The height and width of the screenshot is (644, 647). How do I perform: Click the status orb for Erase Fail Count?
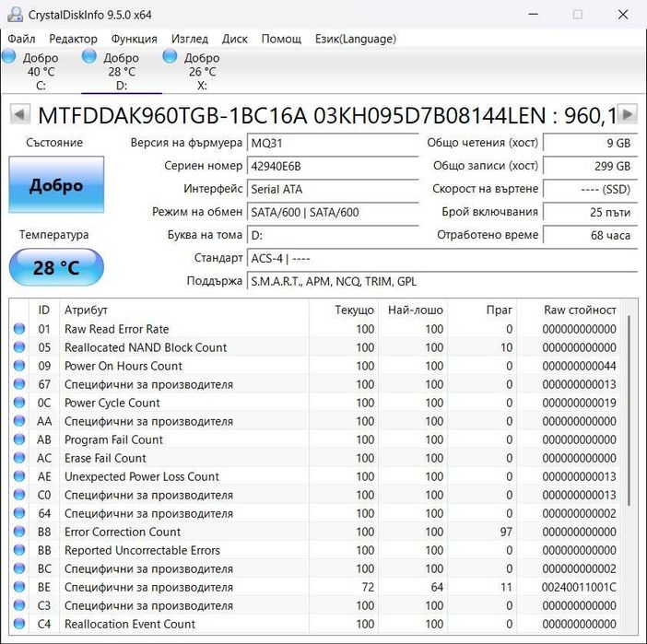click(x=19, y=458)
